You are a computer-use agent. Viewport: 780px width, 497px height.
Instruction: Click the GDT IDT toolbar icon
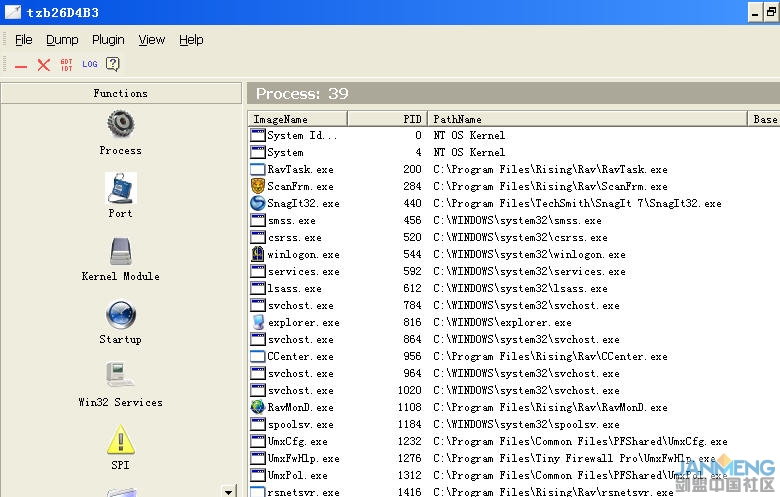66,65
